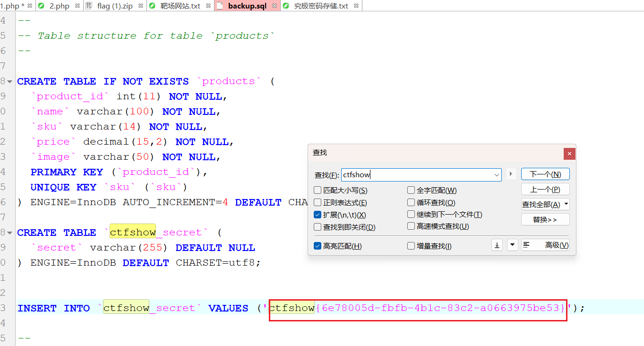Click AUTO_INCREMENT=4 in the ENGINE line
The height and width of the screenshot is (346, 644).
[175, 202]
